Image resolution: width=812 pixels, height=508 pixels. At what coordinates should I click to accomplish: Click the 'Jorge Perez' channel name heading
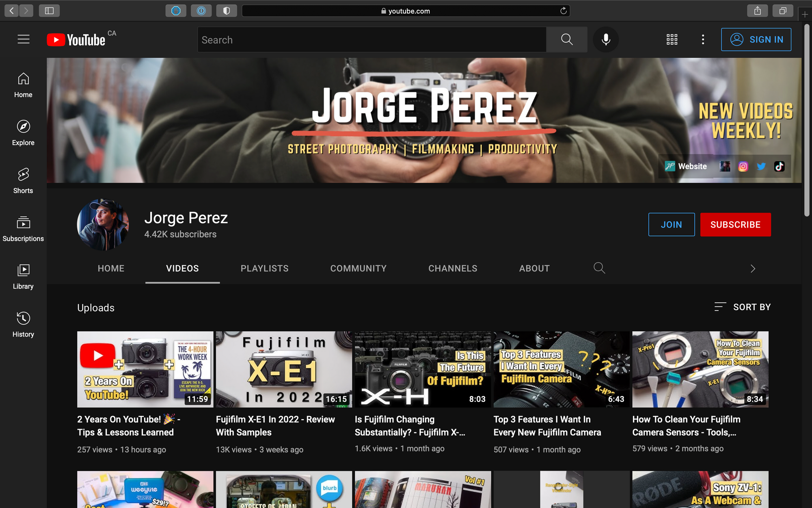click(186, 218)
